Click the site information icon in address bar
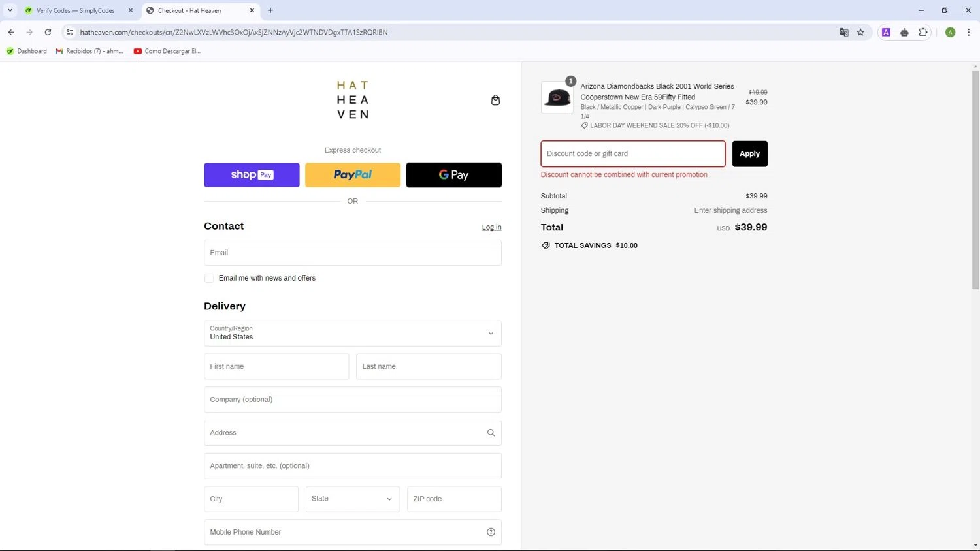This screenshot has height=551, width=980. coord(70,32)
